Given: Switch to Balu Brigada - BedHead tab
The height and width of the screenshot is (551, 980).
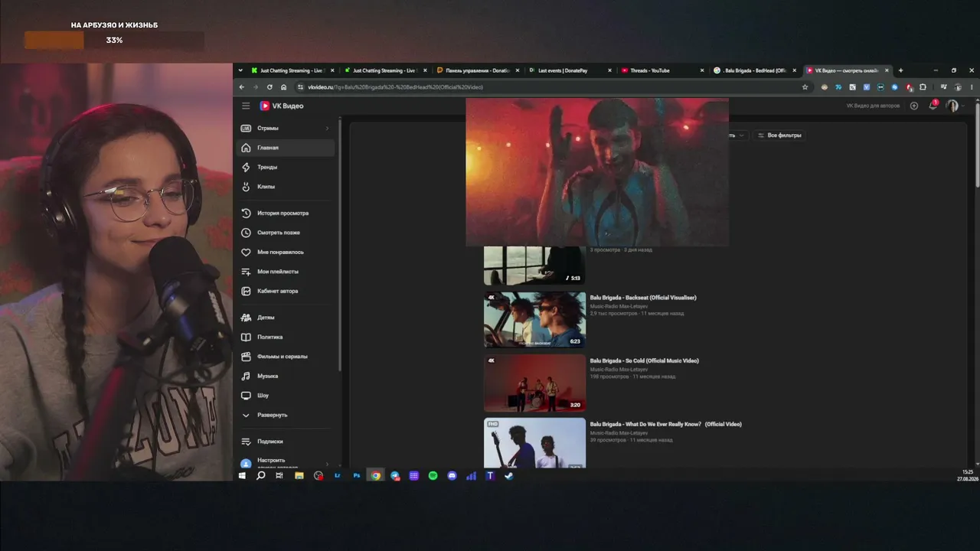Looking at the screenshot, I should (x=756, y=70).
